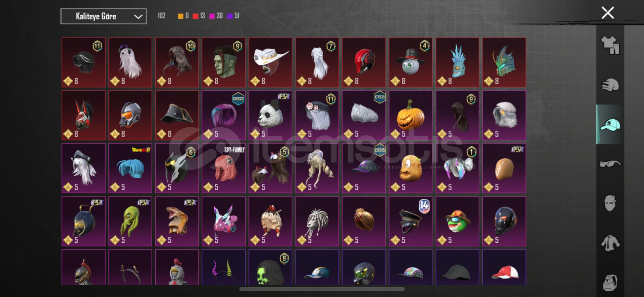Select the red and white cap

(x=504, y=268)
